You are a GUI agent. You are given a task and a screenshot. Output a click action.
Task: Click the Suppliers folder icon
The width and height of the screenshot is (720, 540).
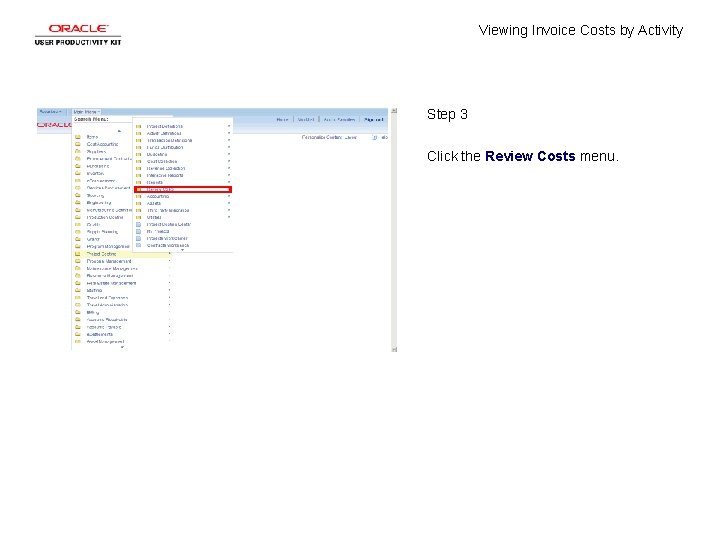[x=78, y=152]
